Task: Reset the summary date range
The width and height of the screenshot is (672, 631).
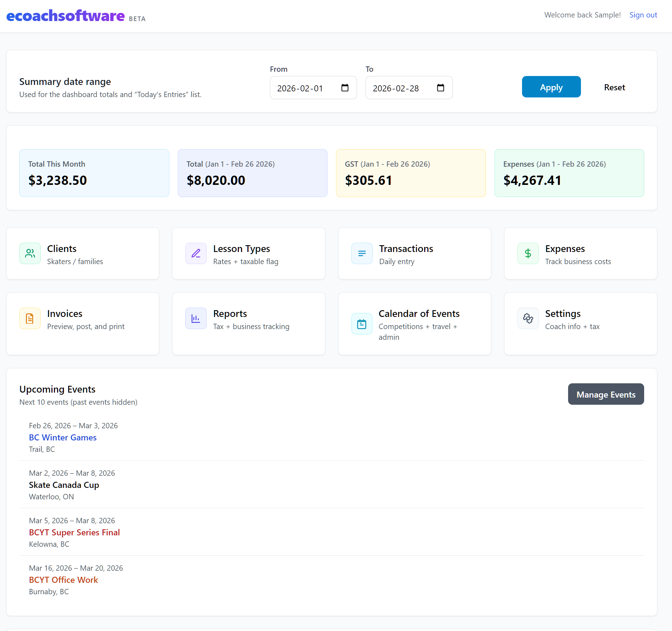Action: [x=614, y=87]
